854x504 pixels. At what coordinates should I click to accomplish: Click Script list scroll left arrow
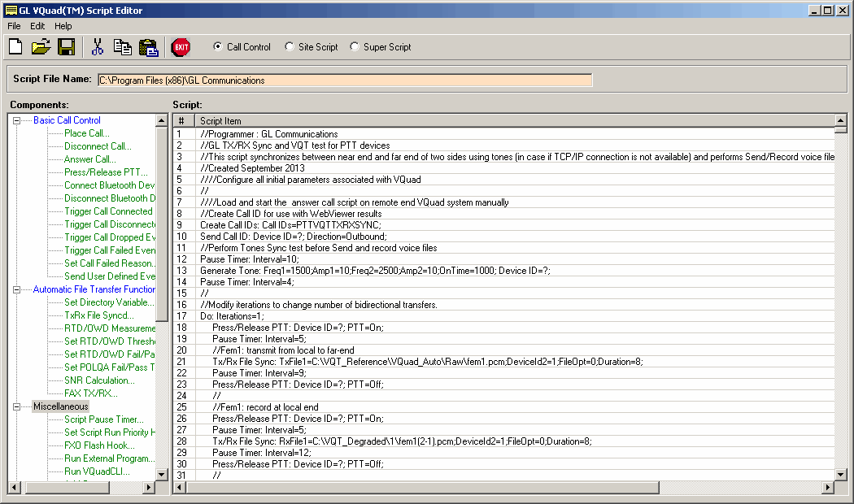180,487
